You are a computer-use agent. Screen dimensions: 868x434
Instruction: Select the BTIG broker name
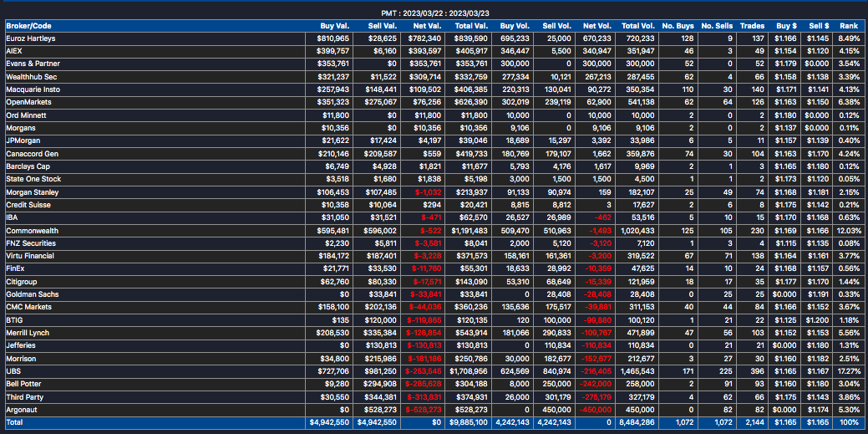pyautogui.click(x=14, y=319)
